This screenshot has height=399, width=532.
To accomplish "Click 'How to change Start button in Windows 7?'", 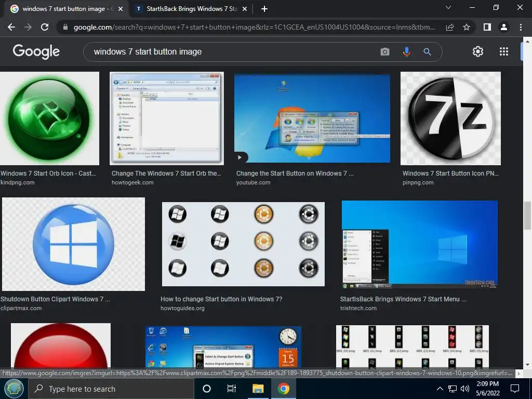I will (x=221, y=299).
